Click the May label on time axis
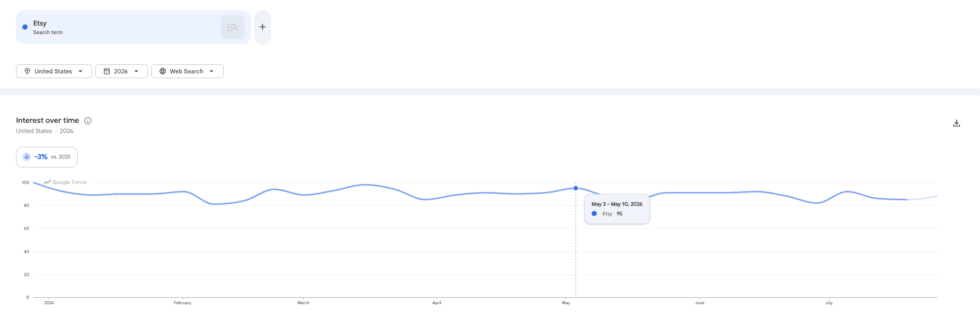Viewport: 980px width, 326px height. [566, 303]
